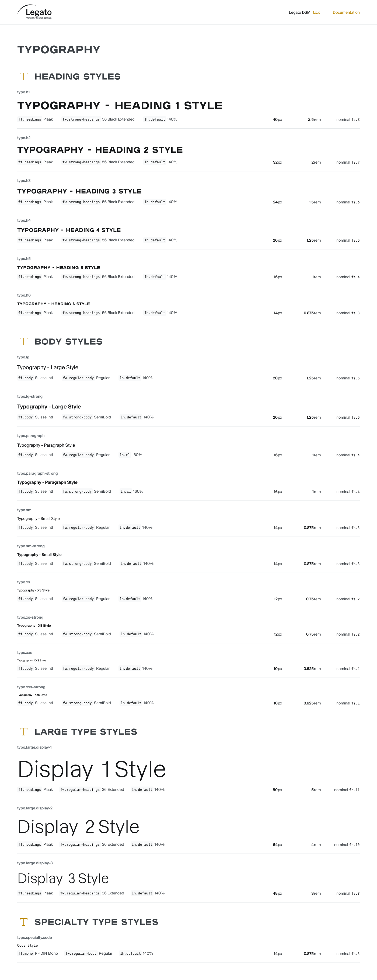Click the ff.mono code tag

pyautogui.click(x=26, y=953)
